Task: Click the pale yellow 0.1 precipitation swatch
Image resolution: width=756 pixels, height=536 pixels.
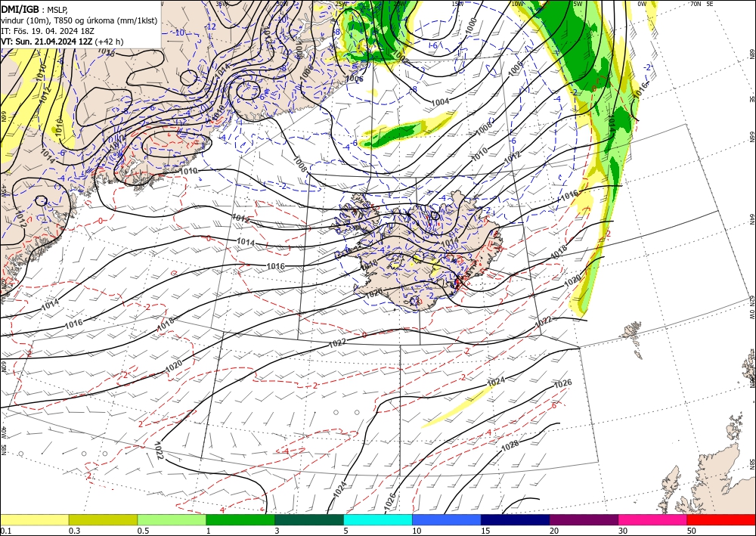Action: [x=34, y=519]
